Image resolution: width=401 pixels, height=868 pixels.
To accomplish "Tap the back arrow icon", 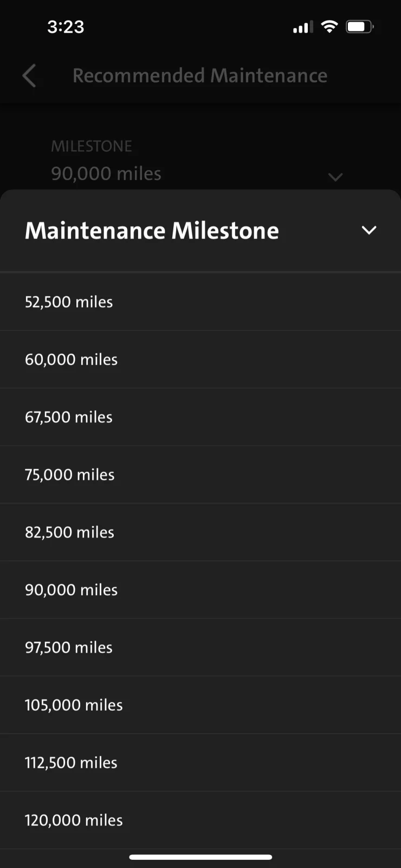I will point(29,76).
